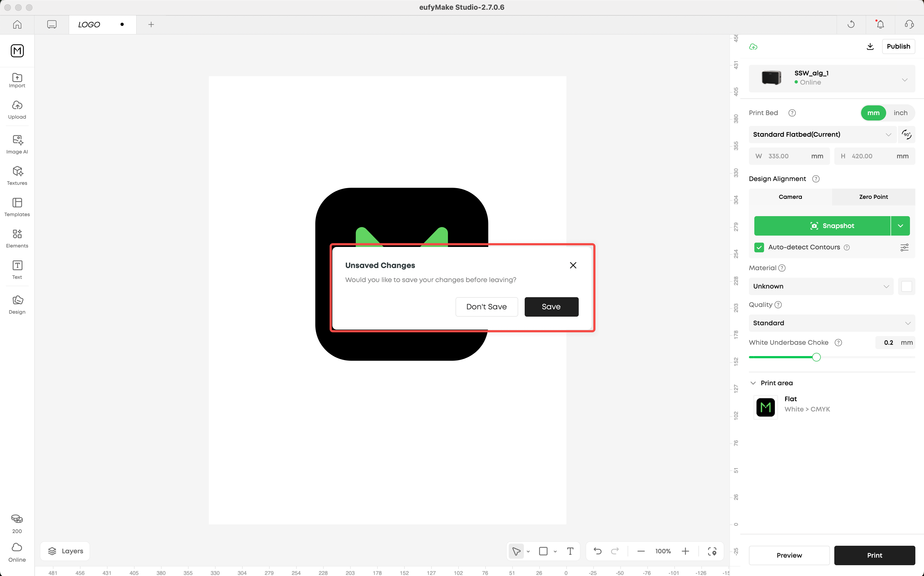Screen dimensions: 924x576
Task: Redo the last action
Action: [615, 551]
